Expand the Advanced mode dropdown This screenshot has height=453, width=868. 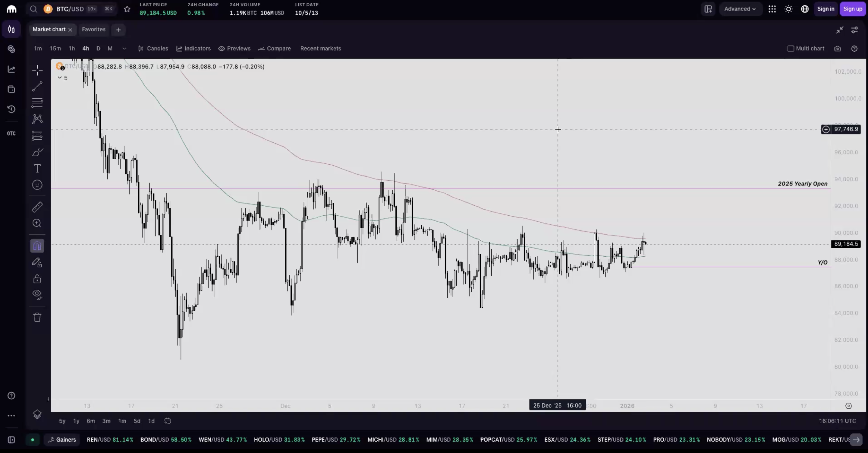(x=740, y=9)
